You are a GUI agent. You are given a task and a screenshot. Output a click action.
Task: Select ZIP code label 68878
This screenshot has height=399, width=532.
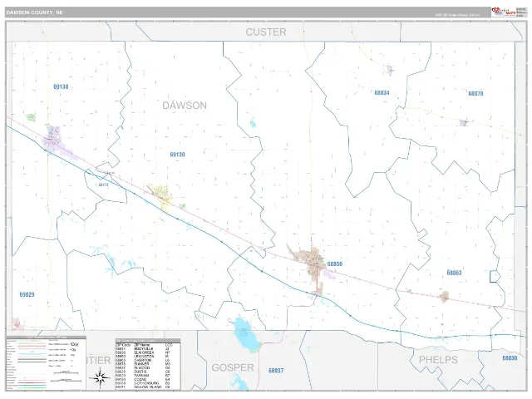tap(475, 94)
